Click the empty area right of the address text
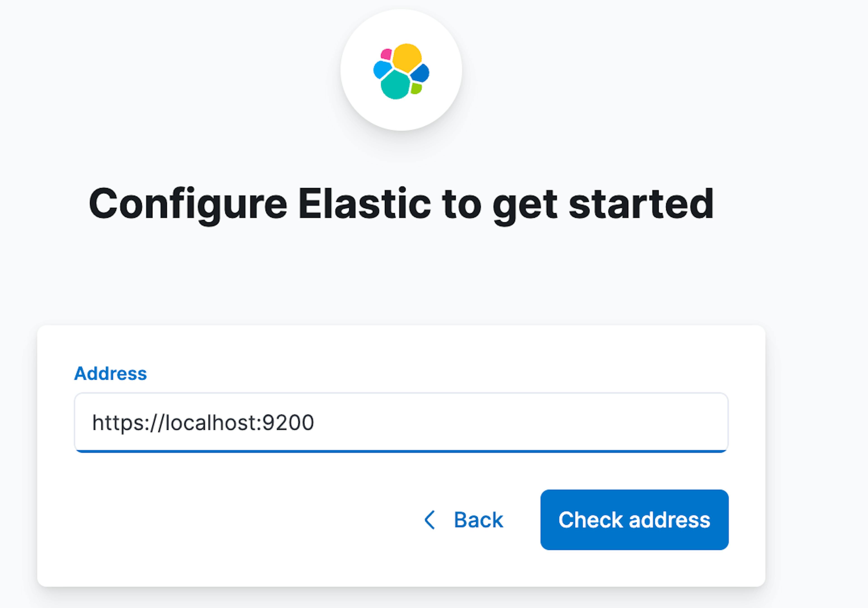This screenshot has height=608, width=868. coord(529,422)
